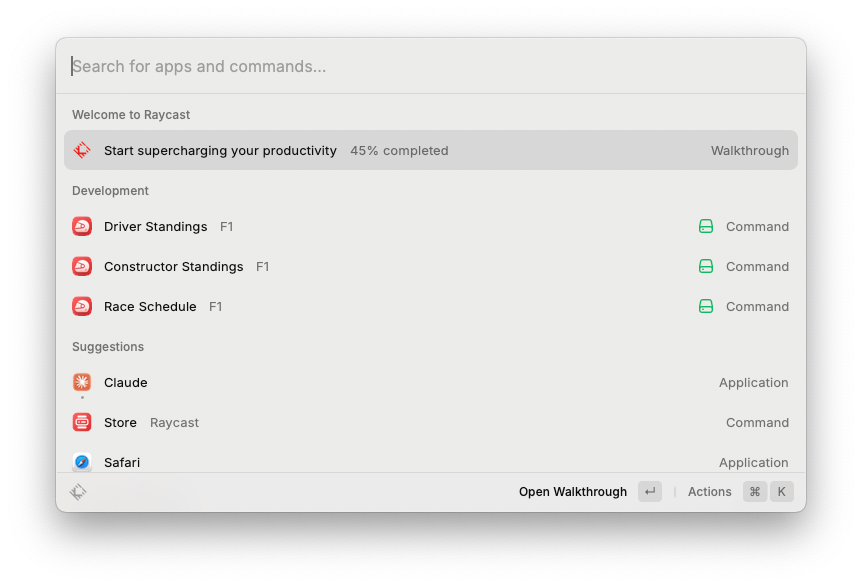The height and width of the screenshot is (586, 862).
Task: Click green icon in Driver Standings row
Action: click(706, 227)
